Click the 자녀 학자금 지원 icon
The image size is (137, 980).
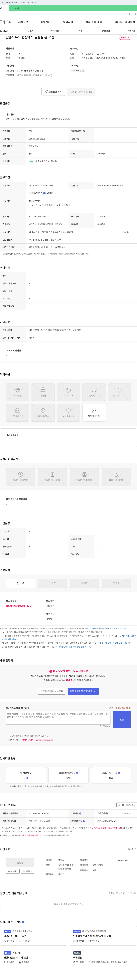pyautogui.click(x=119, y=392)
